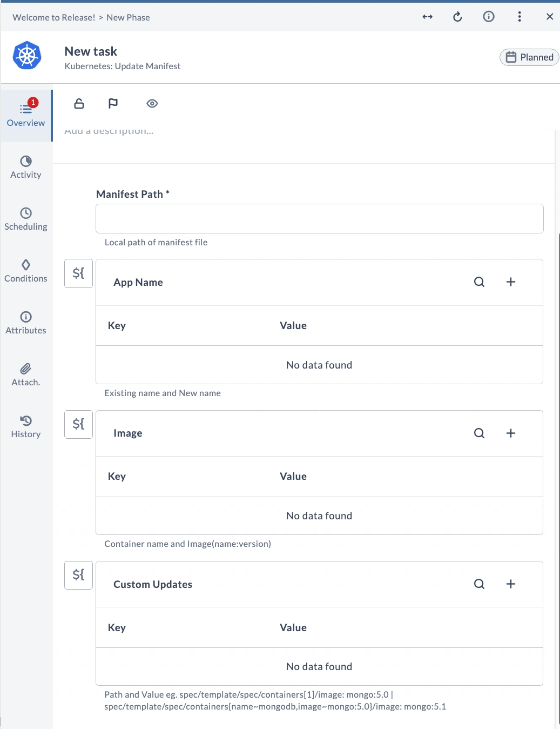Switch Image to variable mode

coord(79,424)
